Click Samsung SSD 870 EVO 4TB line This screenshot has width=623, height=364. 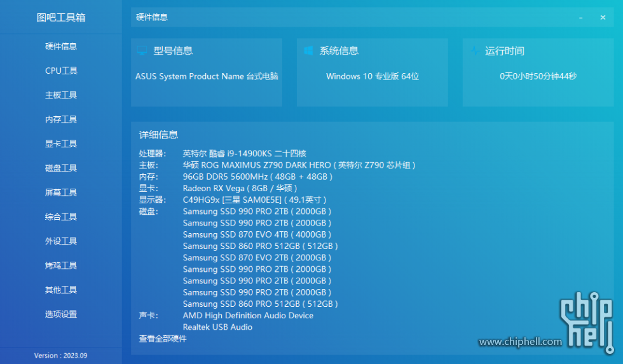257,234
